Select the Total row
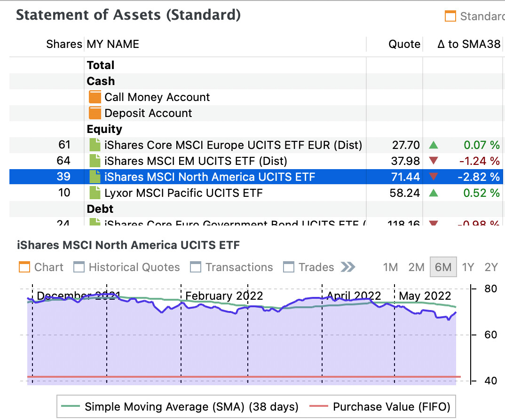 [256, 65]
